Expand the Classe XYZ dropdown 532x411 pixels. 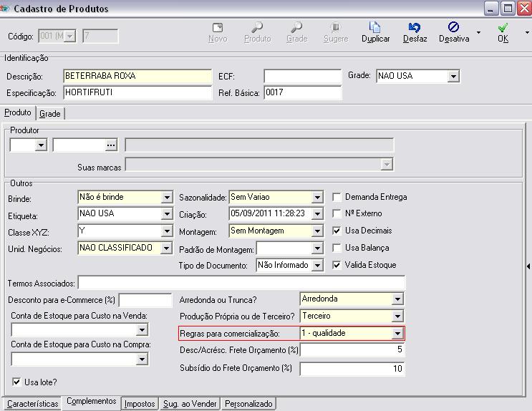pyautogui.click(x=167, y=231)
